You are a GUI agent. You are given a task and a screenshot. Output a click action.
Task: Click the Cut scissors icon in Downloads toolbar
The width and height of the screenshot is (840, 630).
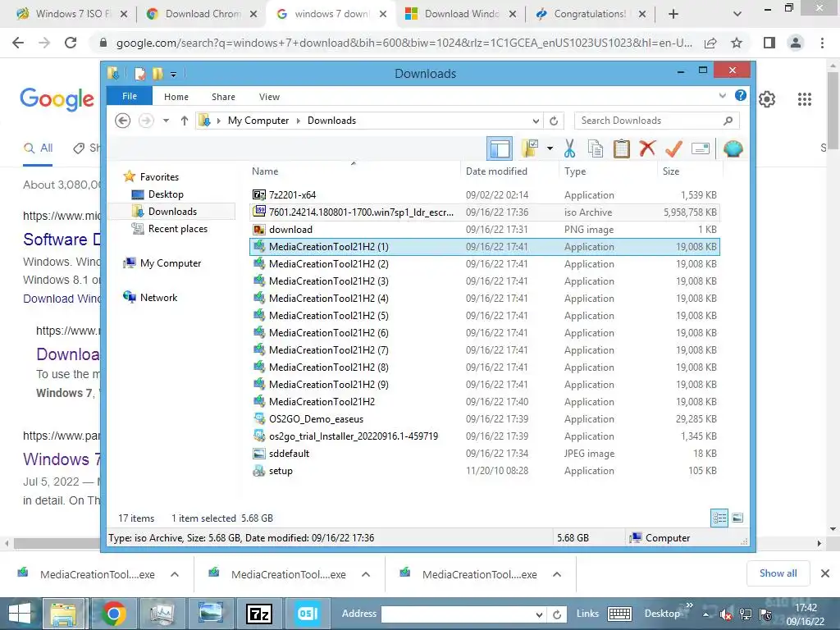(569, 148)
